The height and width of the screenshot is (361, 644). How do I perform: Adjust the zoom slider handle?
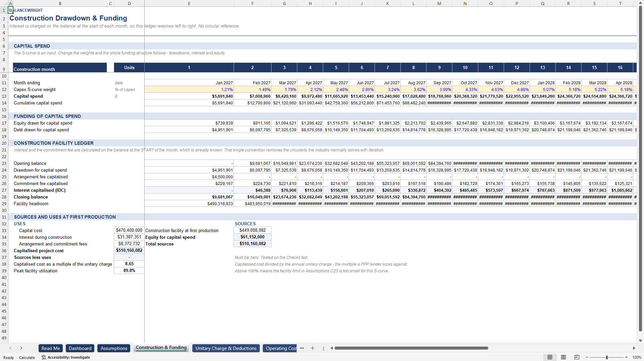click(x=607, y=357)
